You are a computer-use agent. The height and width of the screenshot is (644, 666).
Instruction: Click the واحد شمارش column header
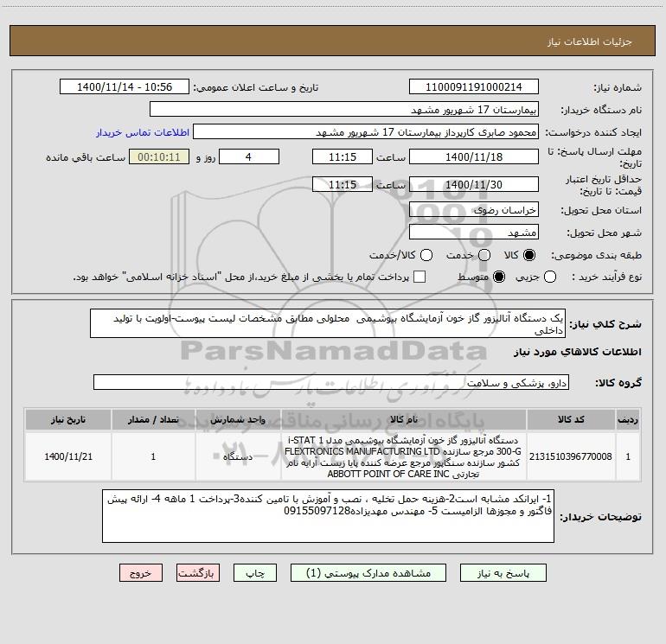(238, 419)
